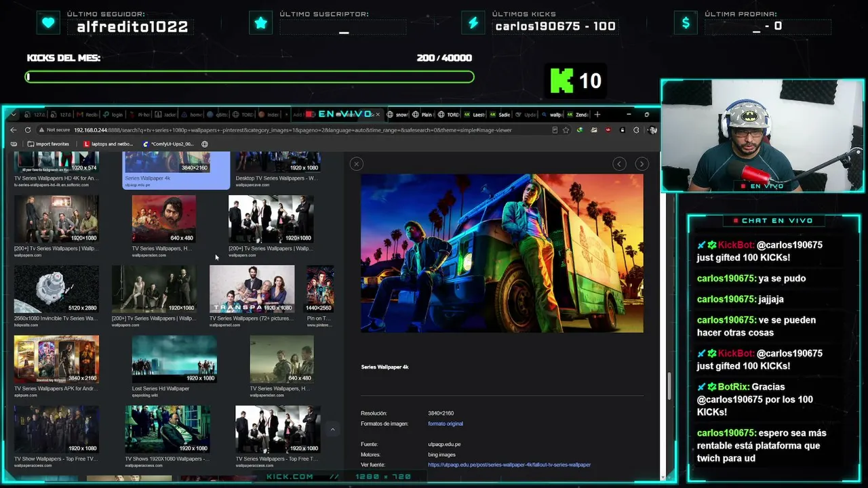Image resolution: width=868 pixels, height=488 pixels.
Task: Click the 'Series Wallpaper 4k' title in viewer
Action: coord(384,367)
